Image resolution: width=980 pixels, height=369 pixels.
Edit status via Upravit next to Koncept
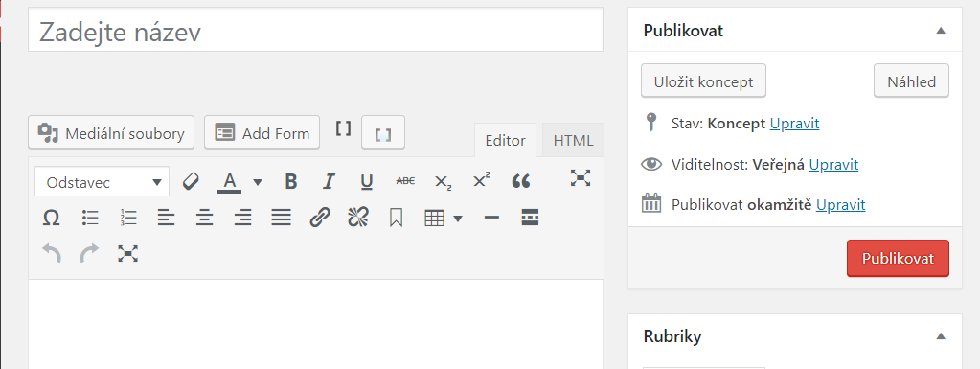pos(794,124)
